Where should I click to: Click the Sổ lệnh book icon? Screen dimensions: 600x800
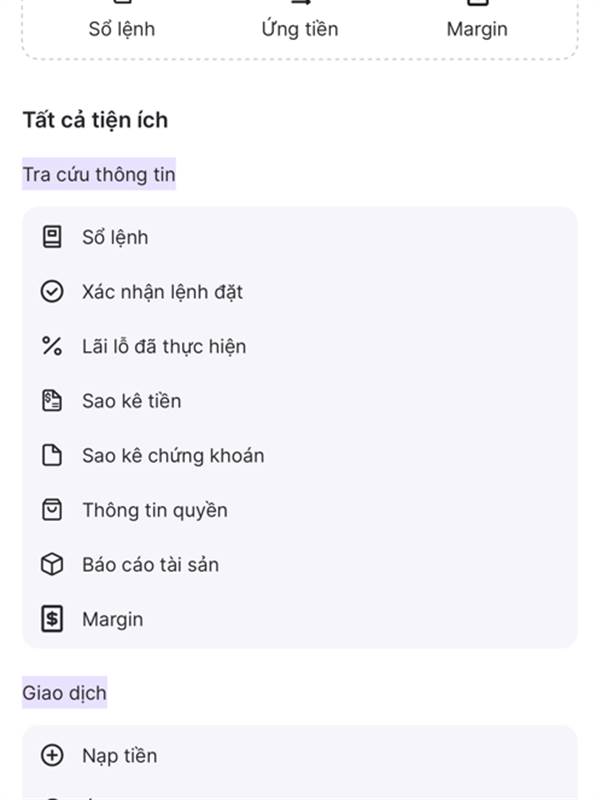(x=51, y=237)
